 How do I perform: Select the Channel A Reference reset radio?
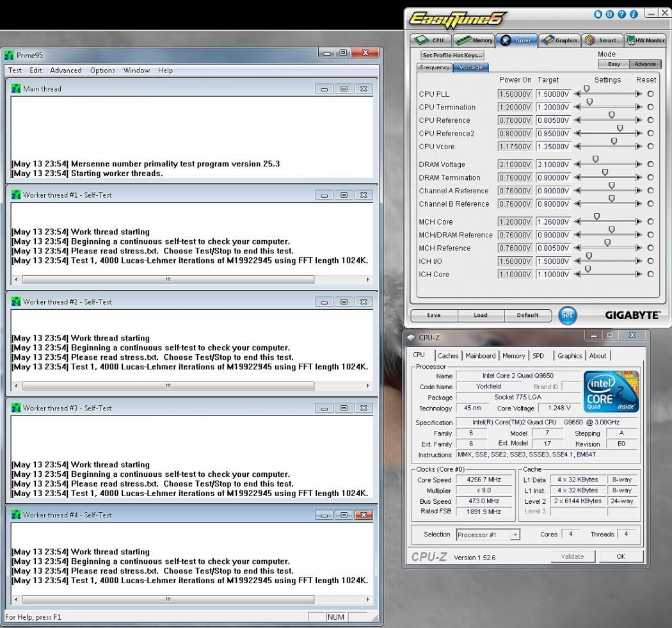[651, 191]
